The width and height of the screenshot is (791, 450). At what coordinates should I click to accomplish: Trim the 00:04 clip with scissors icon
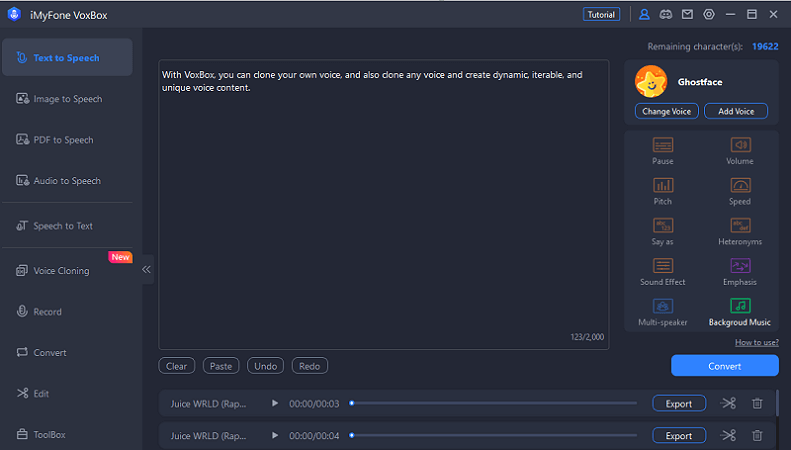(728, 435)
